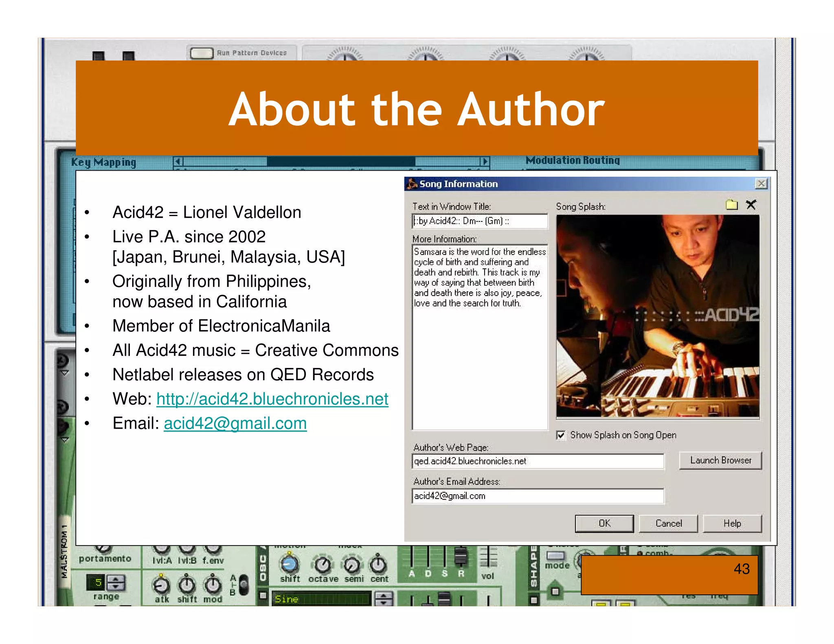Click the Modulation Routing label
834x644 pixels.
[x=573, y=160]
